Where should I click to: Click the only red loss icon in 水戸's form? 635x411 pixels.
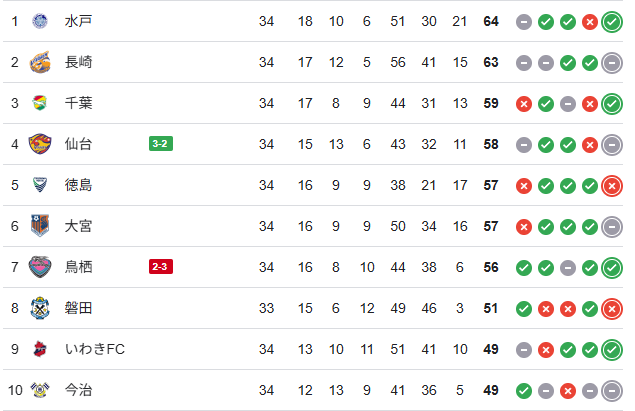point(590,21)
